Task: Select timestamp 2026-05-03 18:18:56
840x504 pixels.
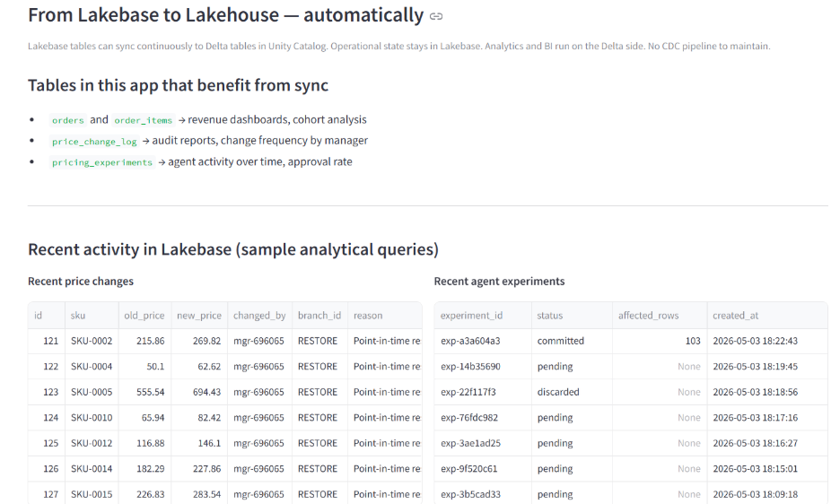Action: point(767,392)
